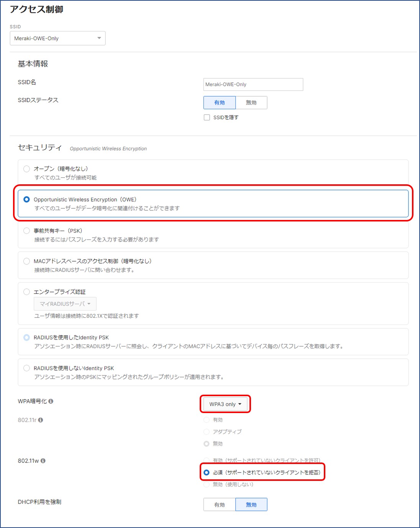This screenshot has width=420, height=528.
Task: Click the text アソシエーション時のPSKにマッピングされたグループポリシーが適用されます。
Action: coord(129,377)
